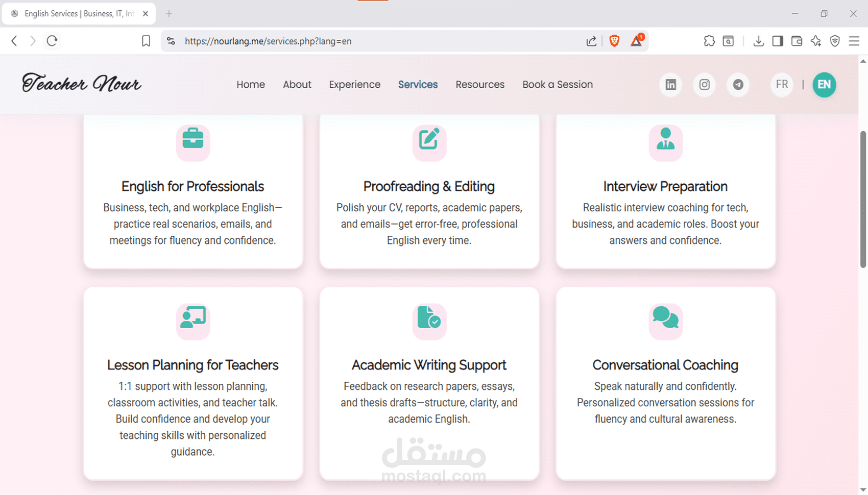Select the Services nav item
868x495 pixels.
(418, 85)
